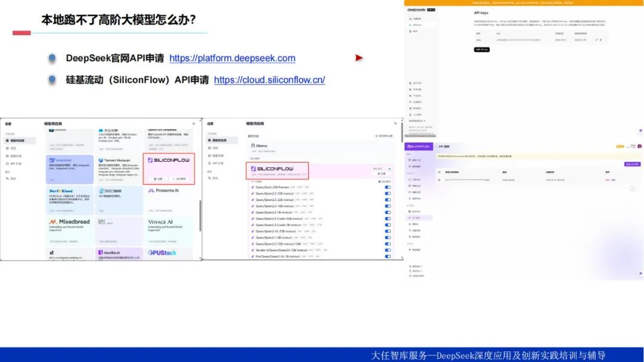Select highlighted API 密钥 item in SiliconFlow sidebar
644x362 pixels.
click(x=419, y=218)
